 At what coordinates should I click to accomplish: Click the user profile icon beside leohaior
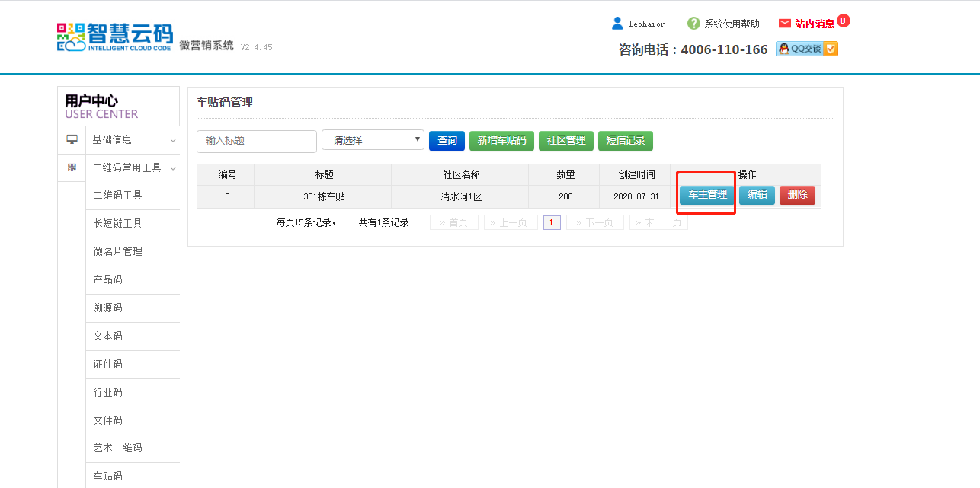click(x=617, y=24)
